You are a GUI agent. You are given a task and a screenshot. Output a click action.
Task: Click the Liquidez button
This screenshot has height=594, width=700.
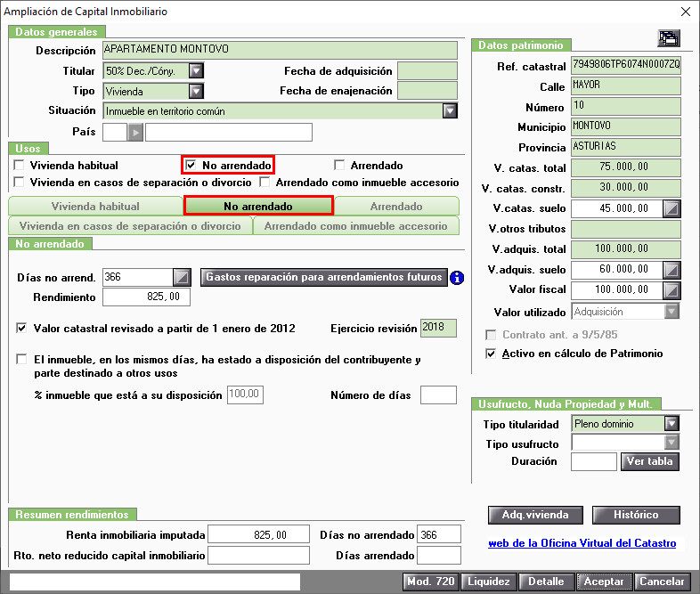[489, 582]
